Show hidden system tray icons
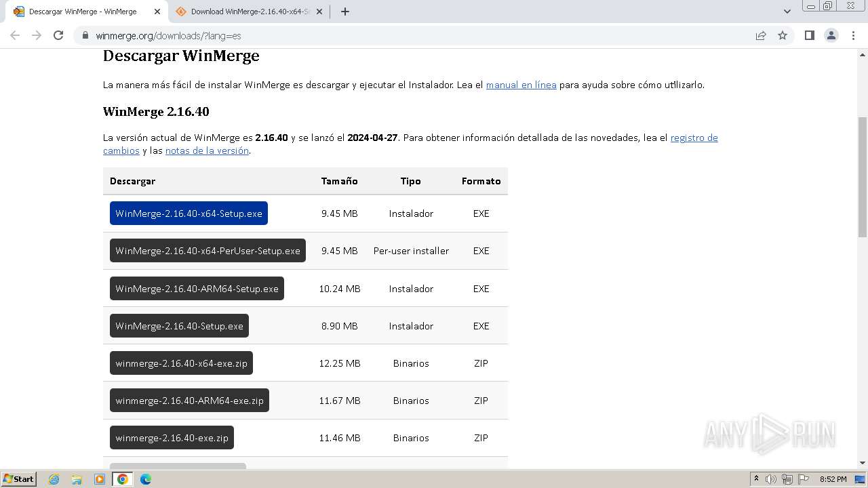The width and height of the screenshot is (868, 488). tap(756, 479)
